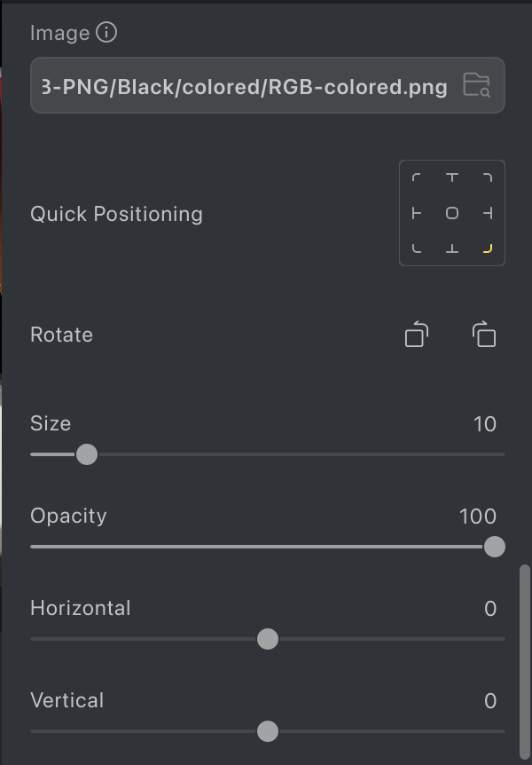Click the Opacity slider handle
The height and width of the screenshot is (765, 532).
coord(495,547)
